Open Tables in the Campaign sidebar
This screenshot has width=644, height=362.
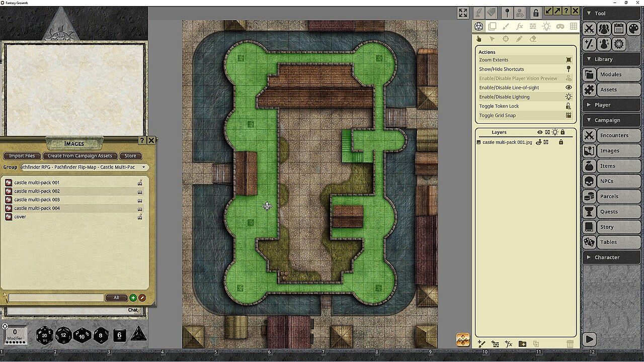click(x=612, y=242)
